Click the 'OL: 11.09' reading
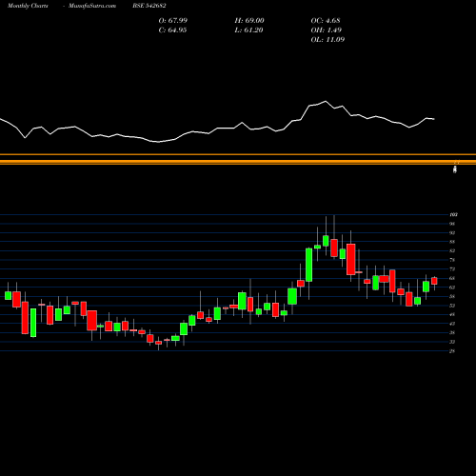The width and height of the screenshot is (476, 476). click(327, 39)
